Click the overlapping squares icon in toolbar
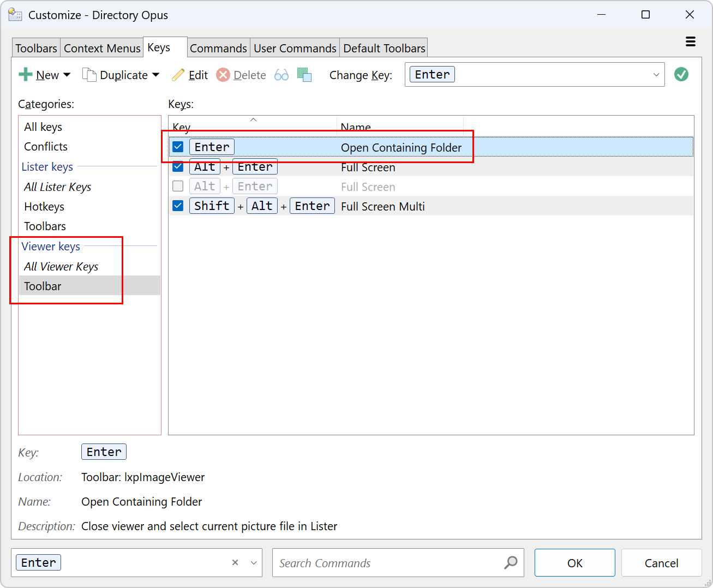Viewport: 713px width, 588px height. pos(304,75)
